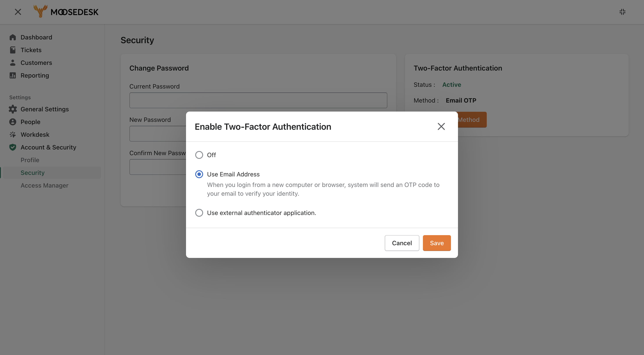This screenshot has width=644, height=355.
Task: Click the Customers person icon
Action: (13, 63)
